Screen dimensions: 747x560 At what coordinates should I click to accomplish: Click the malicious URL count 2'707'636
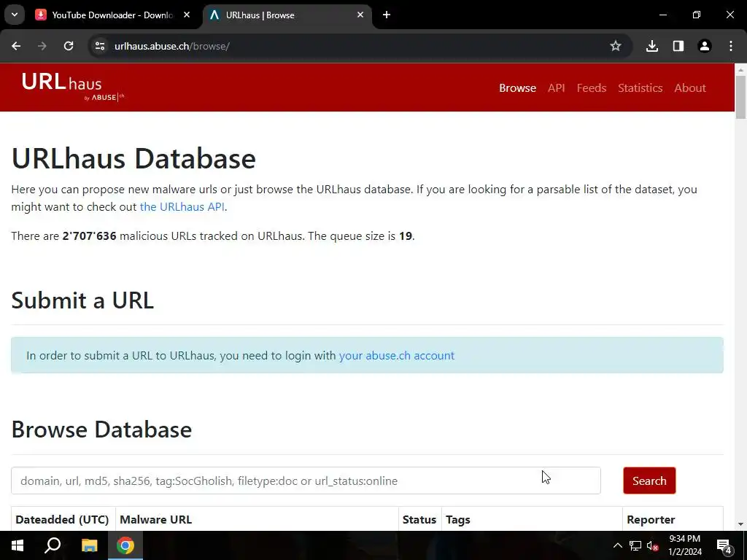pyautogui.click(x=89, y=236)
